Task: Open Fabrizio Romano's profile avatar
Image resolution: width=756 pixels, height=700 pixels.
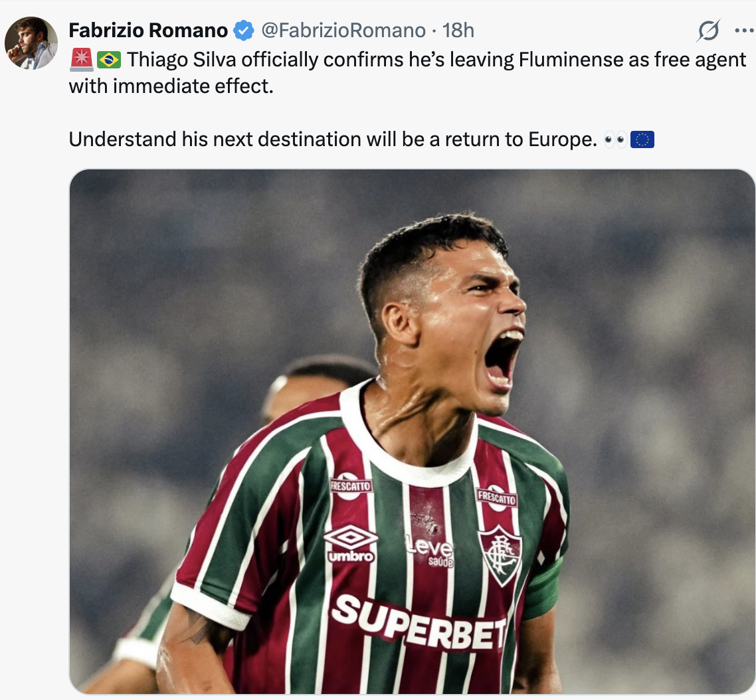Action: point(31,43)
